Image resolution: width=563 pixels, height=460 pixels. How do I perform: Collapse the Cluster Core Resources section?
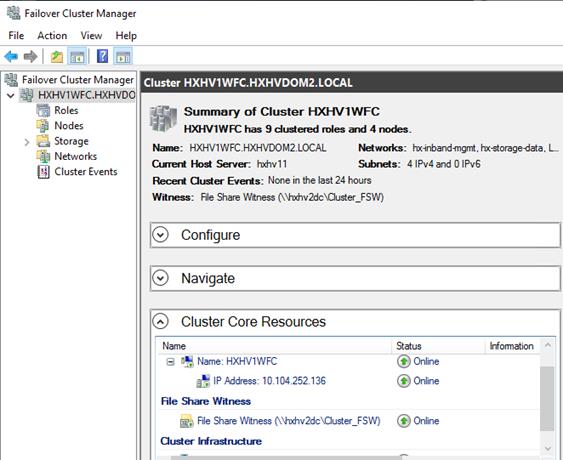(160, 321)
